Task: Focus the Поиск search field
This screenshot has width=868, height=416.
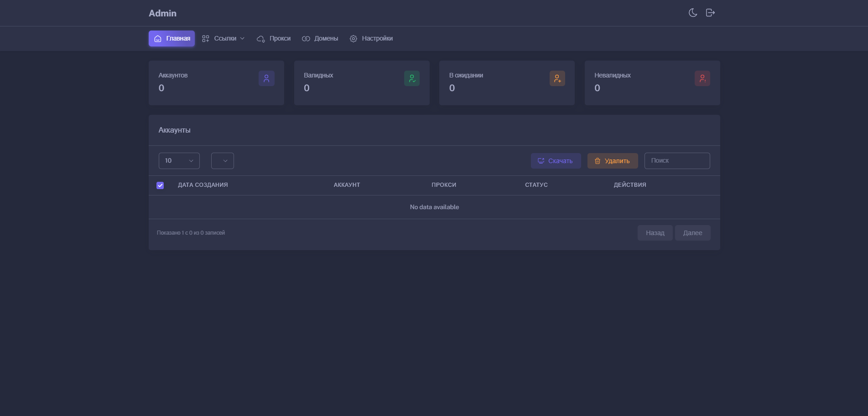Action: 677,161
